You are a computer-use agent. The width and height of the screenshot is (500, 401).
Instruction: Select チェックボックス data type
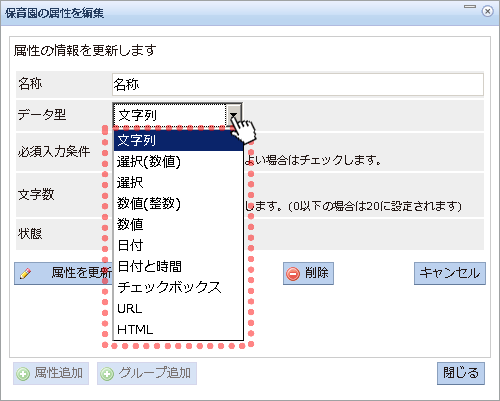click(x=178, y=287)
